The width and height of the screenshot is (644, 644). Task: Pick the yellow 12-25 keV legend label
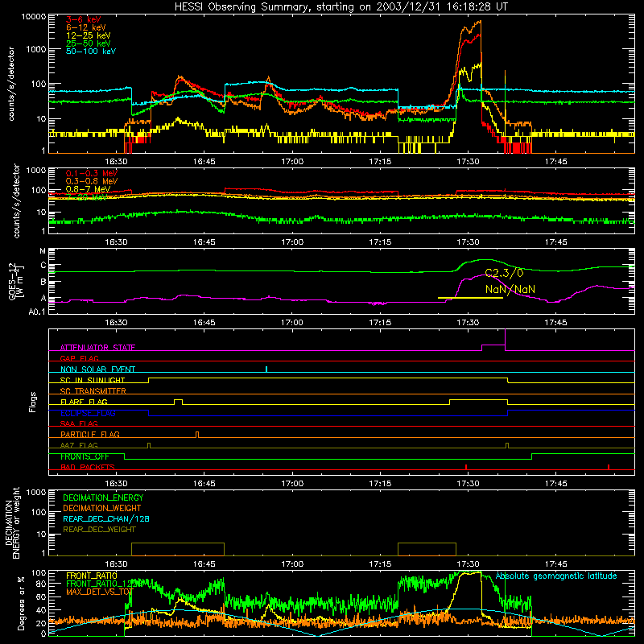click(89, 35)
